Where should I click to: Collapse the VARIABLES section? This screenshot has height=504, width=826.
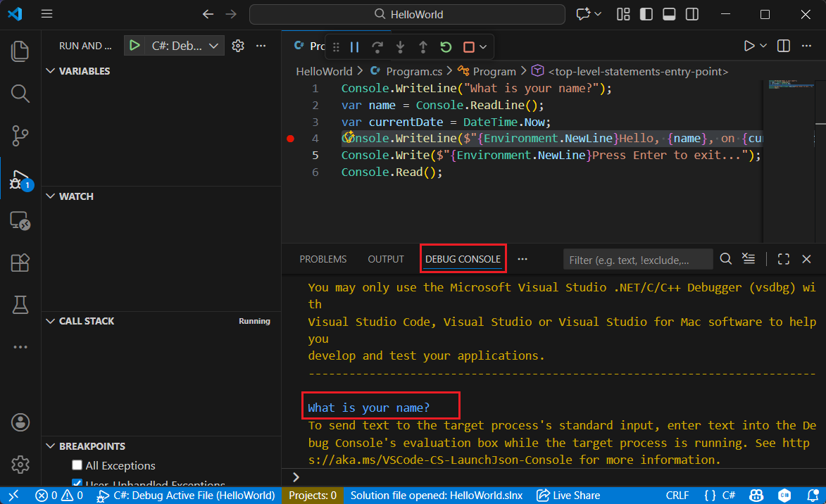click(50, 70)
